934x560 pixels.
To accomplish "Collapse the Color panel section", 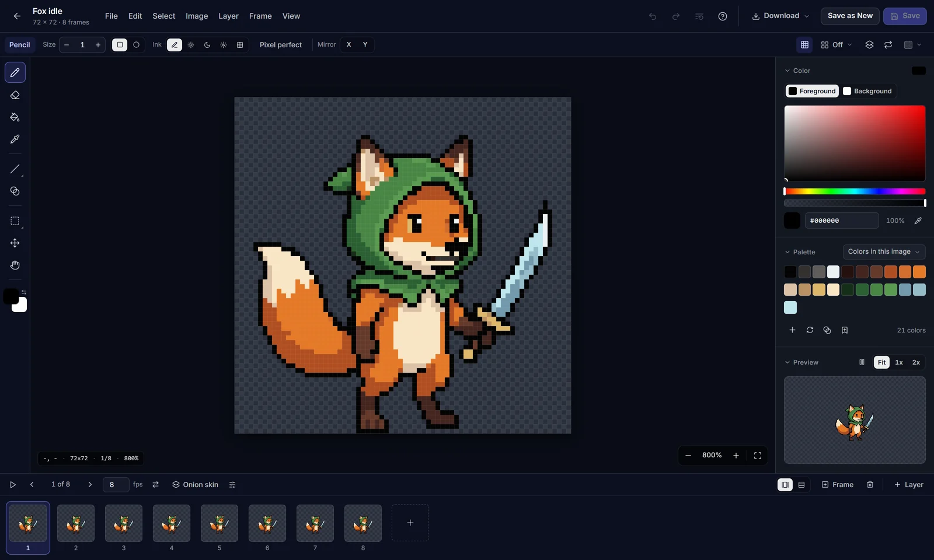I will pyautogui.click(x=797, y=71).
